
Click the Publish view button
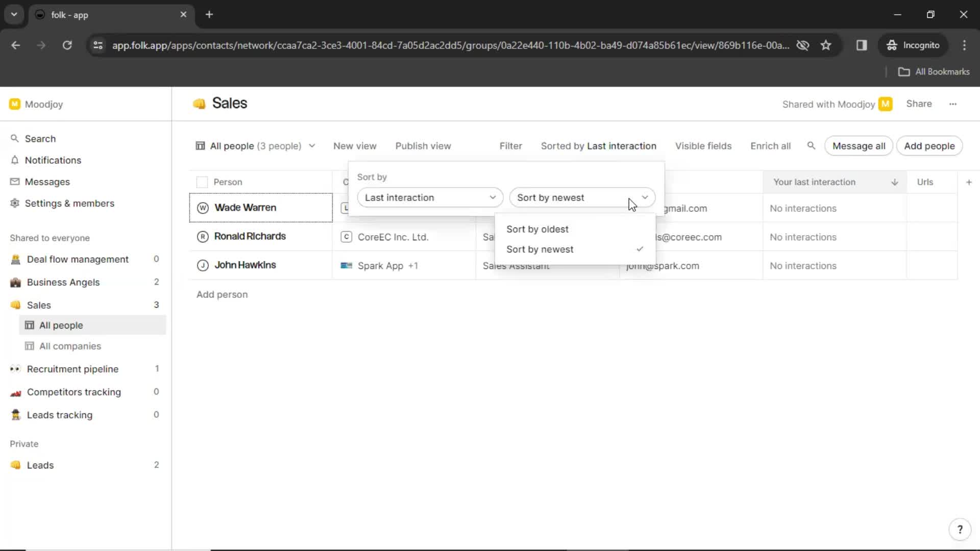tap(423, 146)
